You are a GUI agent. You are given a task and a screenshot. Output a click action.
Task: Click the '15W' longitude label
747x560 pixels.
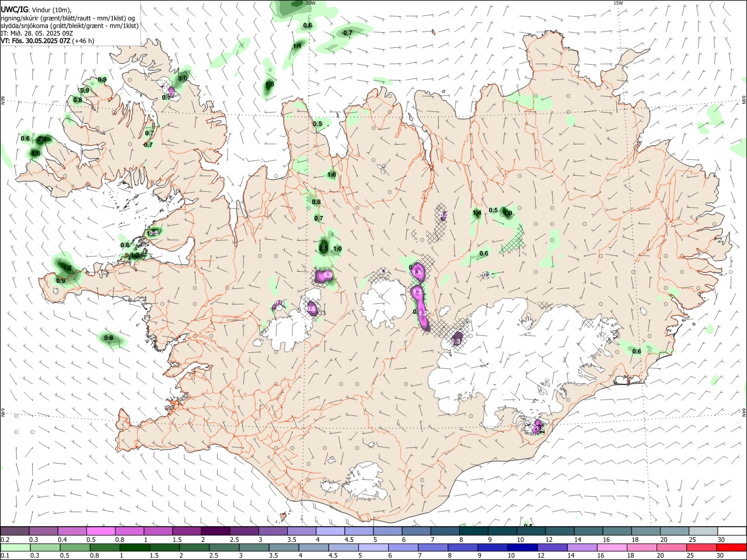point(619,3)
